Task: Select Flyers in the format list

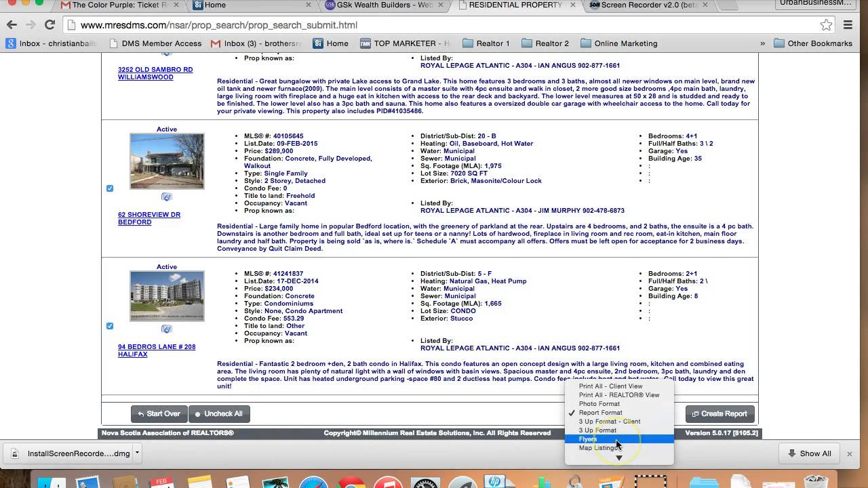Action: click(619, 439)
